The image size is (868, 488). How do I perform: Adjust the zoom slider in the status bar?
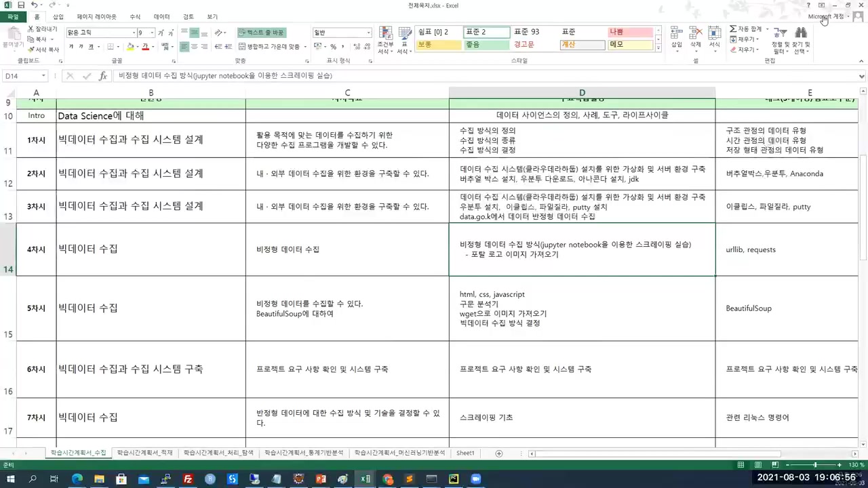tap(814, 465)
